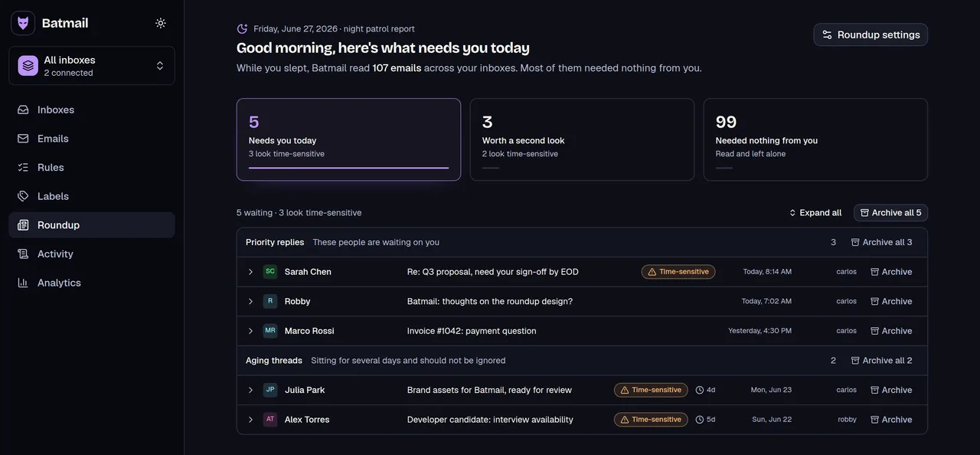Toggle the light/dark theme sun icon
The height and width of the screenshot is (455, 980).
pyautogui.click(x=161, y=23)
